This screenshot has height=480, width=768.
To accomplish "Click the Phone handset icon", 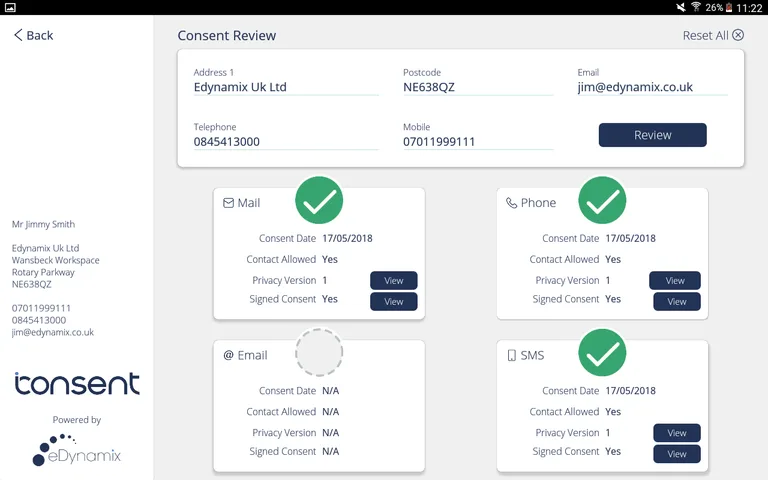I will tap(511, 203).
